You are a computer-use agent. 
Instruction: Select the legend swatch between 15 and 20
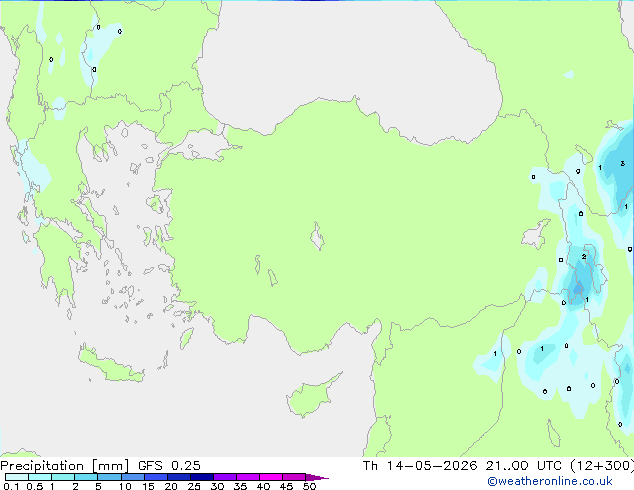tap(156, 477)
